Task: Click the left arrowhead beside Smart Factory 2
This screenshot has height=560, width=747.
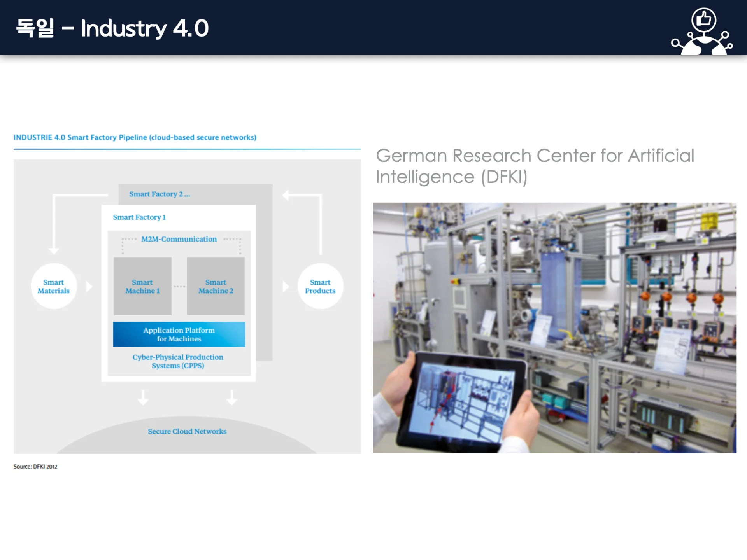Action: coord(286,195)
